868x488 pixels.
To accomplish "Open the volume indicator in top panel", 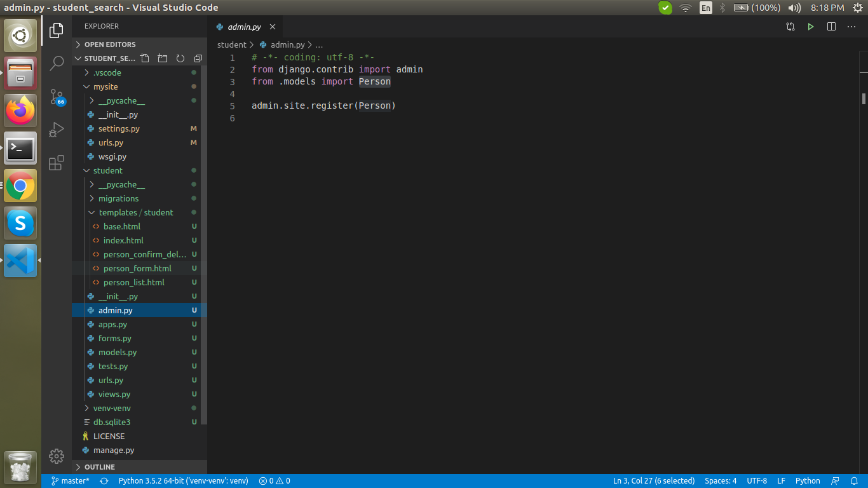I will click(794, 8).
